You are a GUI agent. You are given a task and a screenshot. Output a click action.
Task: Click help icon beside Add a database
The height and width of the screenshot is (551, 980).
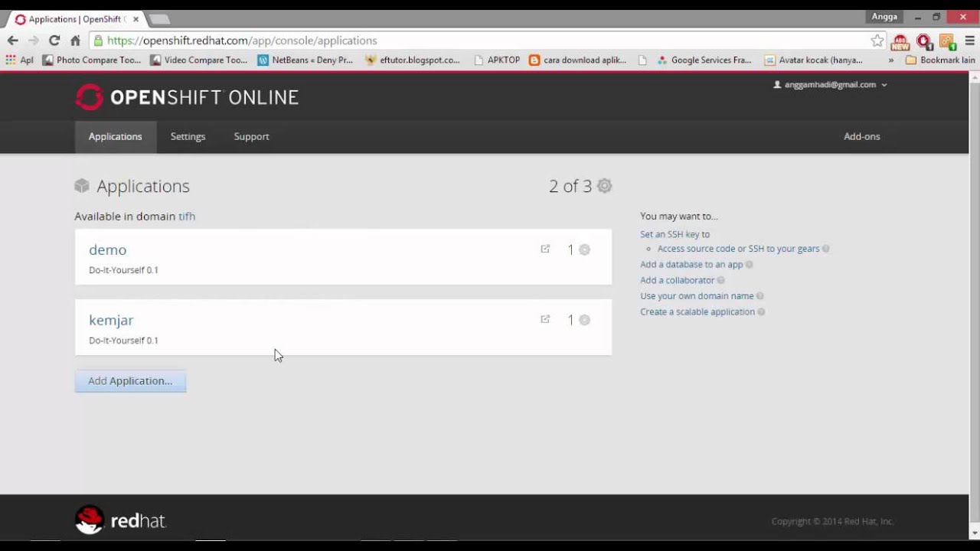750,265
